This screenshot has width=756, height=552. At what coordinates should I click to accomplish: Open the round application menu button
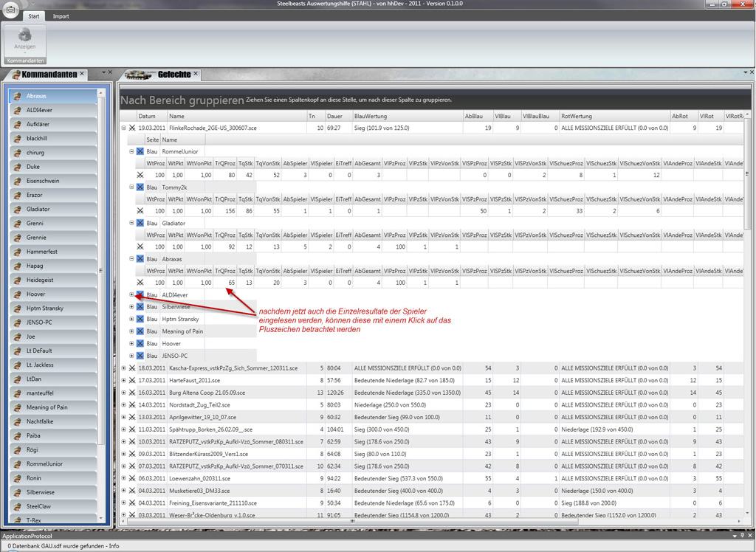(x=10, y=9)
